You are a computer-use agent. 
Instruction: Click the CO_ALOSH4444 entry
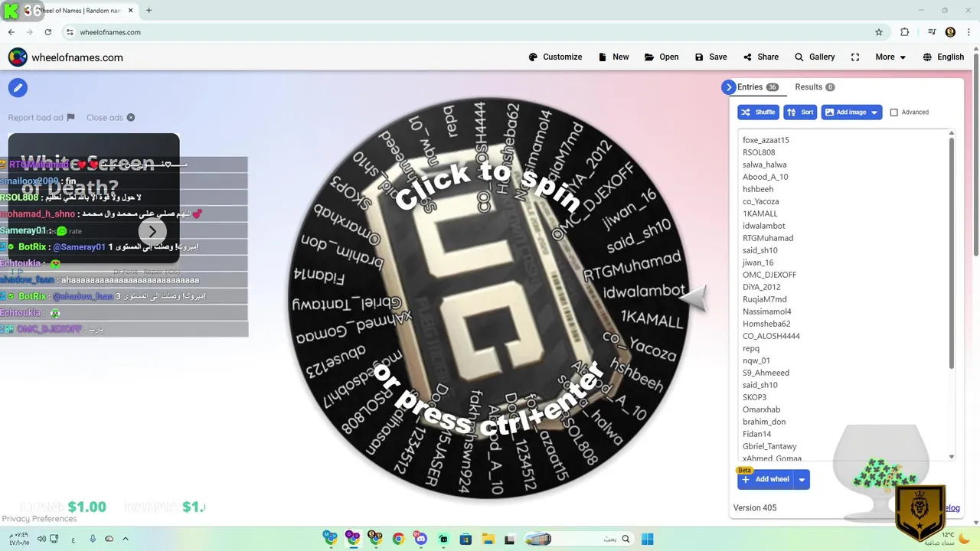(x=771, y=336)
